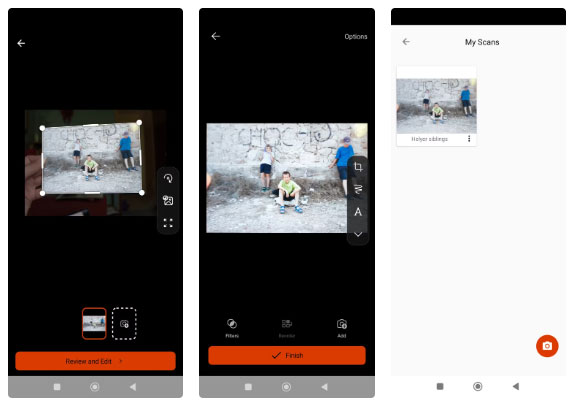Click the orange Finish button
The height and width of the screenshot is (413, 575).
tap(287, 355)
